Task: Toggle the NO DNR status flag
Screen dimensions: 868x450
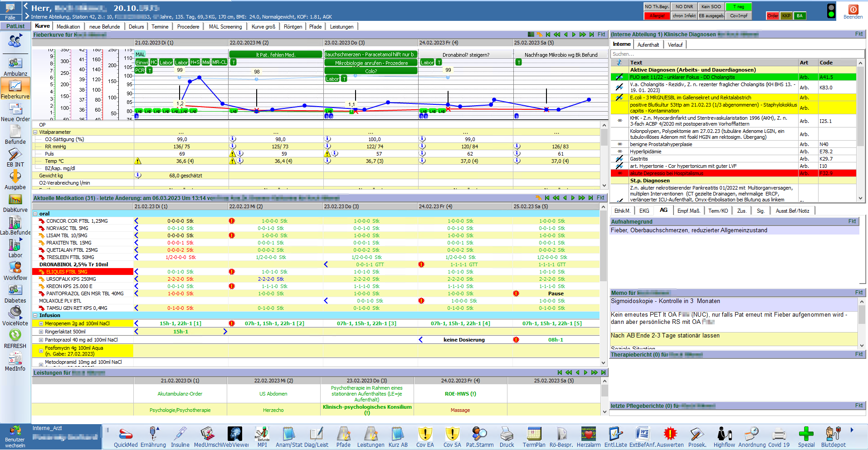Action: pos(684,7)
